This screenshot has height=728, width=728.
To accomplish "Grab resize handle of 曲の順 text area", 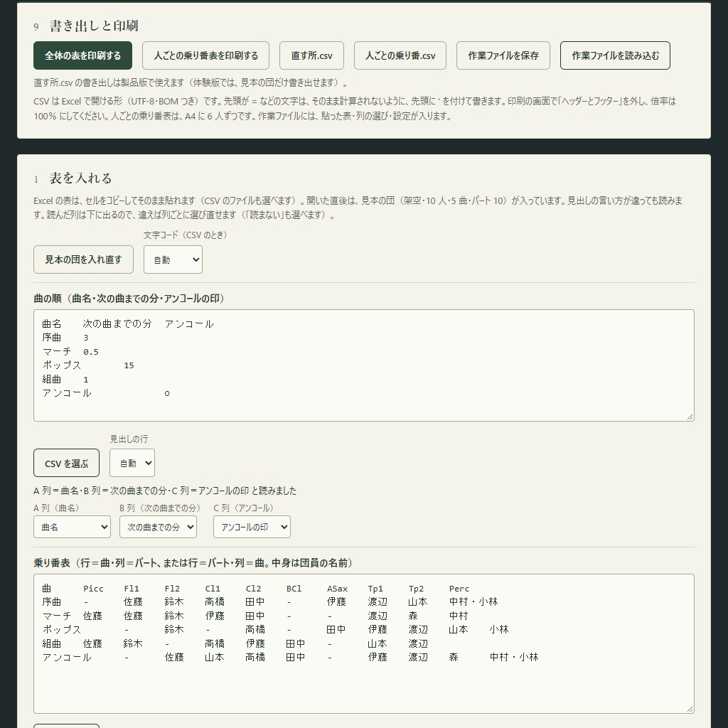I will [690, 417].
